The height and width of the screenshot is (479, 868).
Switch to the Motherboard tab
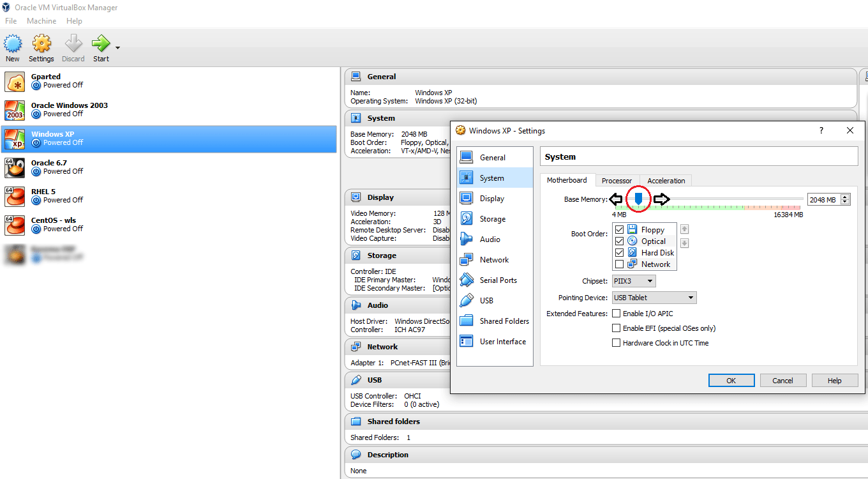click(567, 180)
